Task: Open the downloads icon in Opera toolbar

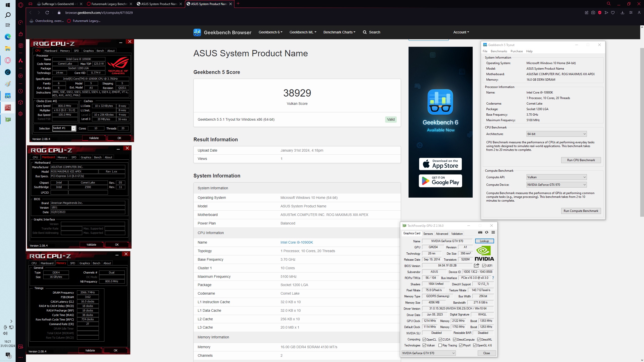Action: pyautogui.click(x=622, y=13)
